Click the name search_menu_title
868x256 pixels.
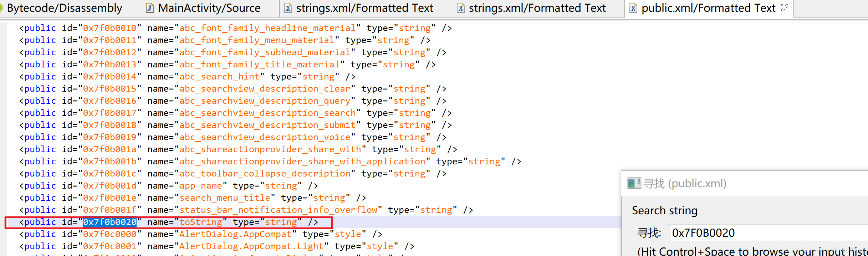tap(225, 198)
